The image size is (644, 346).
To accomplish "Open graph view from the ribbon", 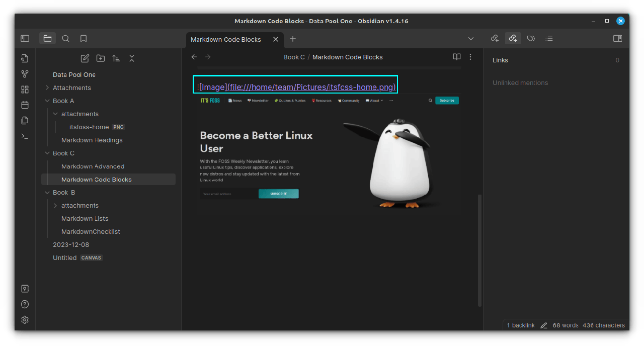I will (x=25, y=74).
